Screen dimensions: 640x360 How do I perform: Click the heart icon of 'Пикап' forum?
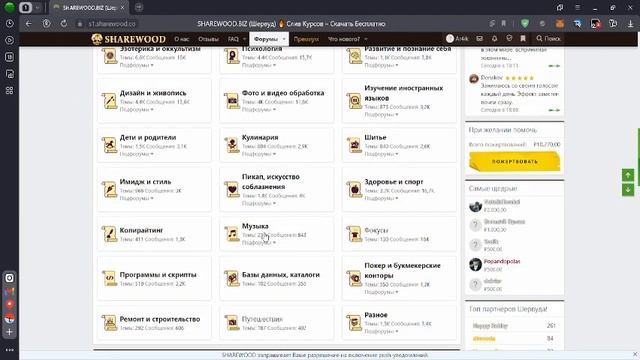pos(232,189)
